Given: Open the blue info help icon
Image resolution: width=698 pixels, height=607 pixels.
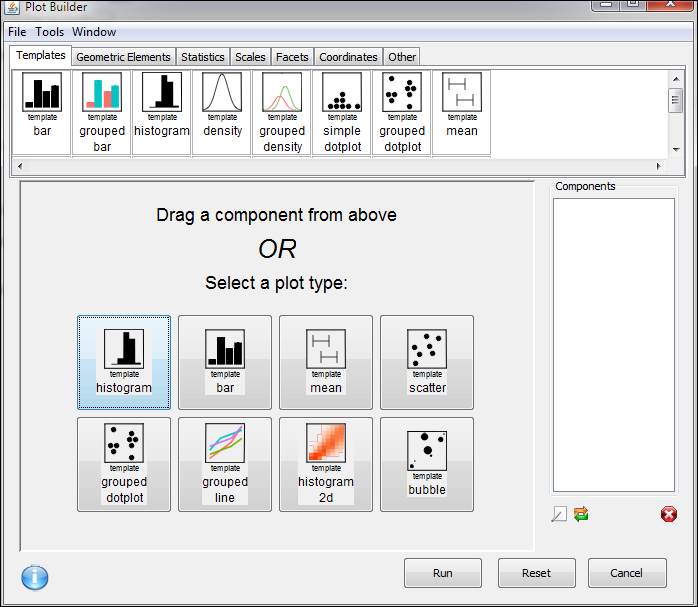Looking at the screenshot, I should click(35, 577).
